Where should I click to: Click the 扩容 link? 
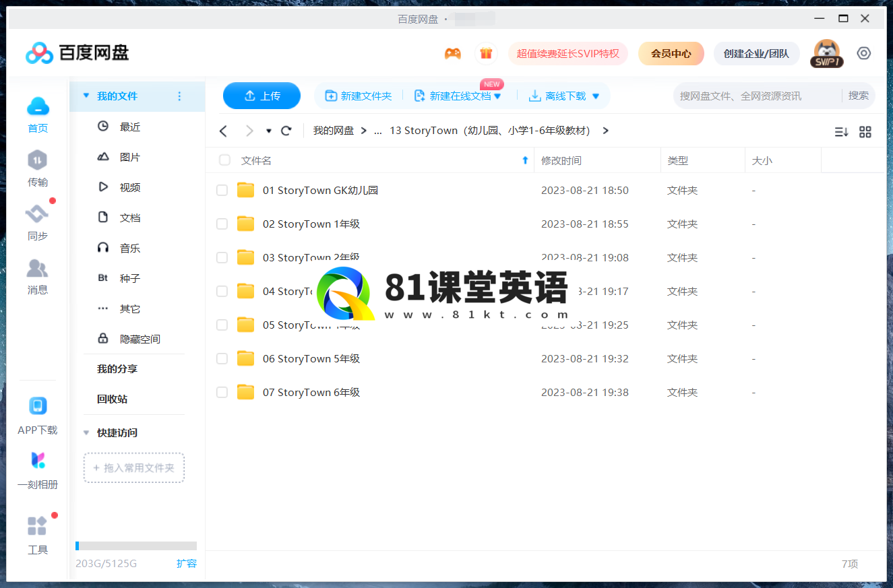pyautogui.click(x=187, y=564)
